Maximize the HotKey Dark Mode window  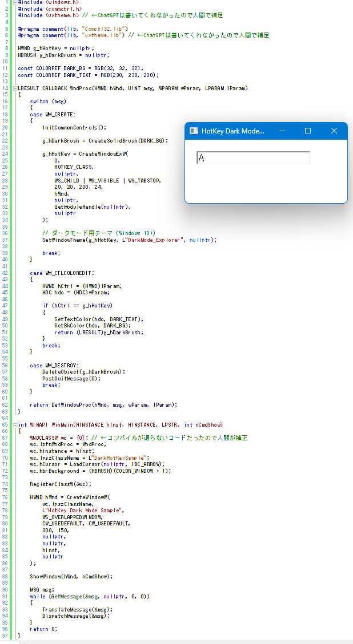click(x=308, y=131)
